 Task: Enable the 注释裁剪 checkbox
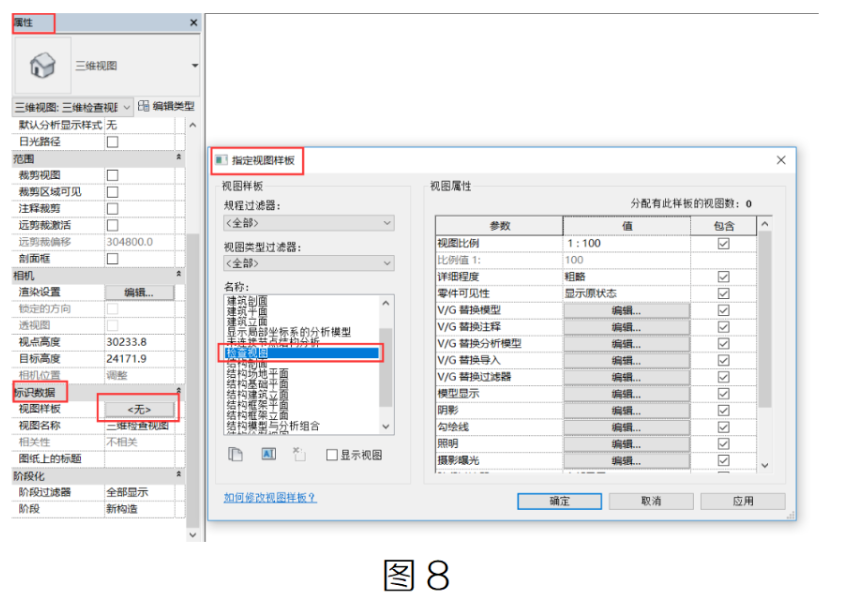pos(113,209)
